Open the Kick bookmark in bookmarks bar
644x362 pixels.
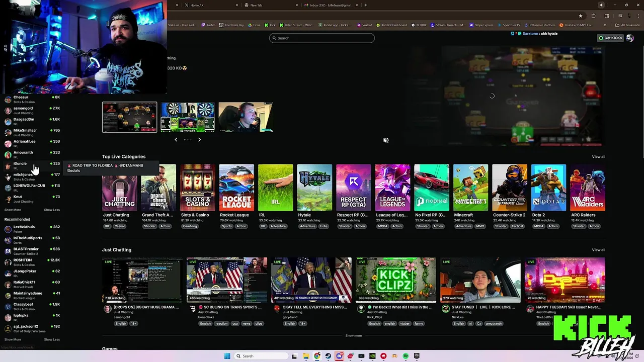(x=270, y=25)
